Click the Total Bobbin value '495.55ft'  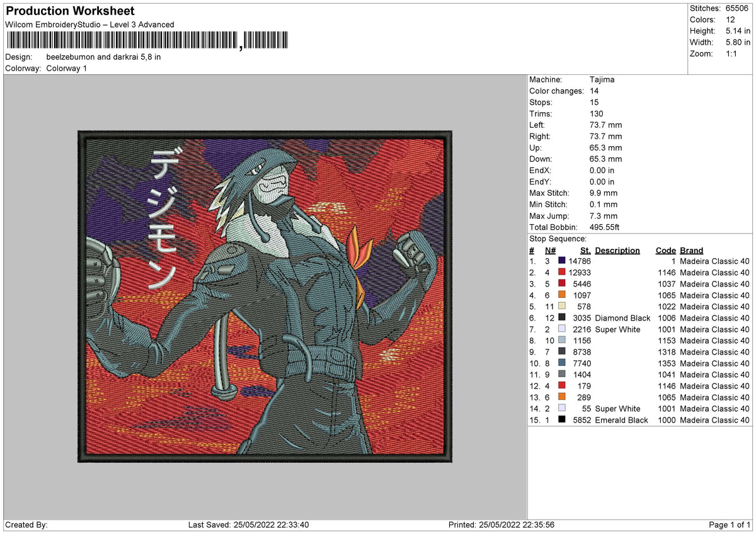tap(606, 227)
